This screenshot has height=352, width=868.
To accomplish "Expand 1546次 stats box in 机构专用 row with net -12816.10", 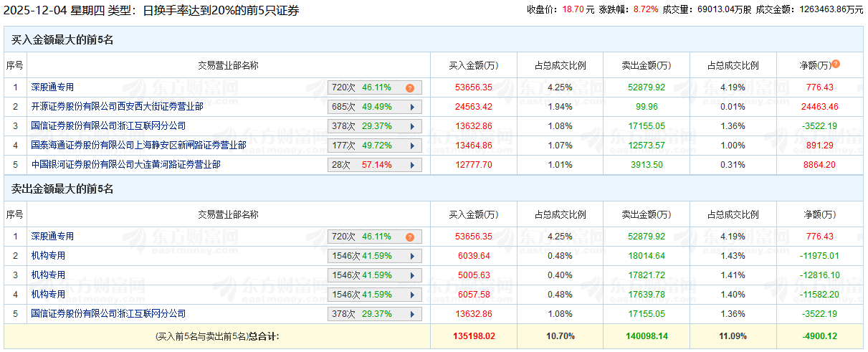I will [x=374, y=275].
